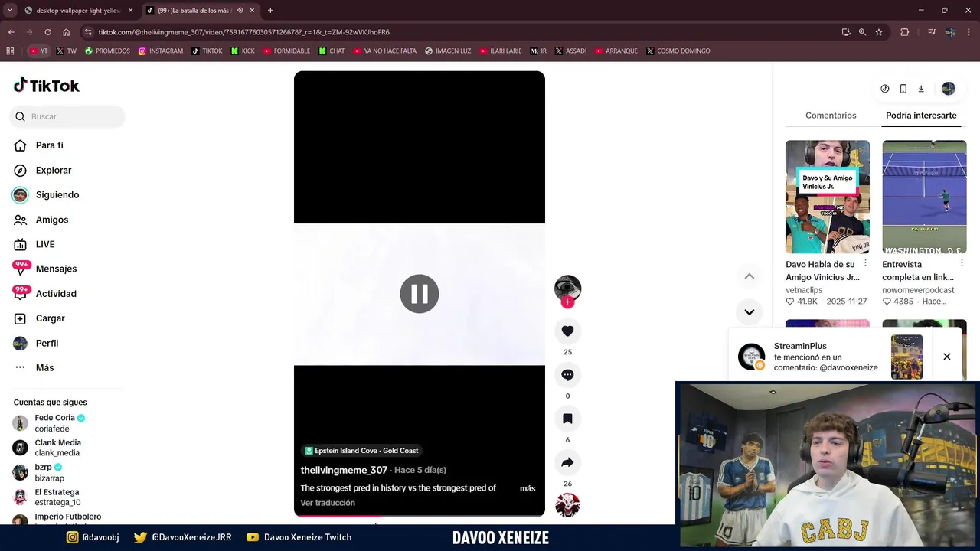Switch to Podría interesarte tab

pyautogui.click(x=921, y=116)
